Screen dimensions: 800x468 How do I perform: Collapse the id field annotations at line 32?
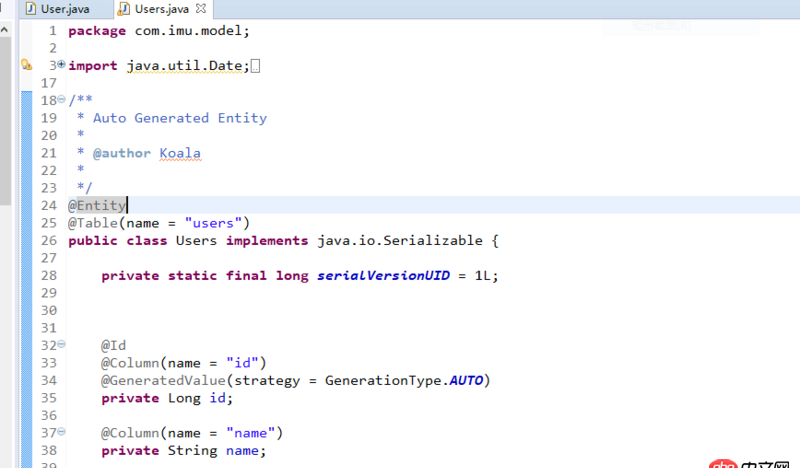tap(61, 344)
